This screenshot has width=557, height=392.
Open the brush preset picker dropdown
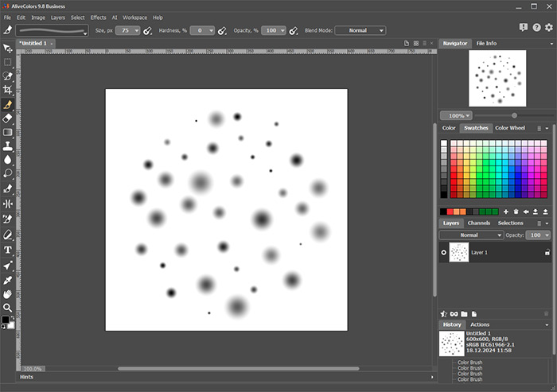[52, 30]
